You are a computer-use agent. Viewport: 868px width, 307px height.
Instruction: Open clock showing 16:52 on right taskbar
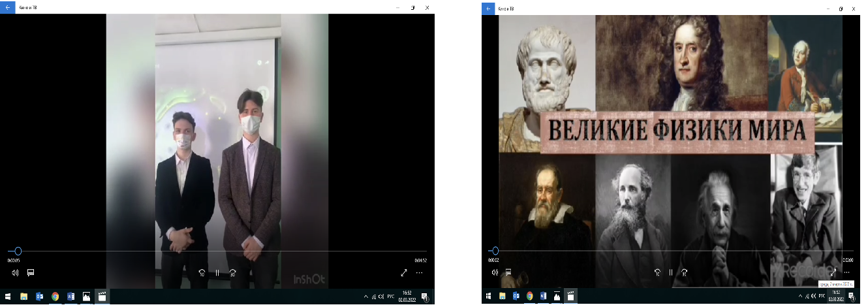click(x=836, y=297)
